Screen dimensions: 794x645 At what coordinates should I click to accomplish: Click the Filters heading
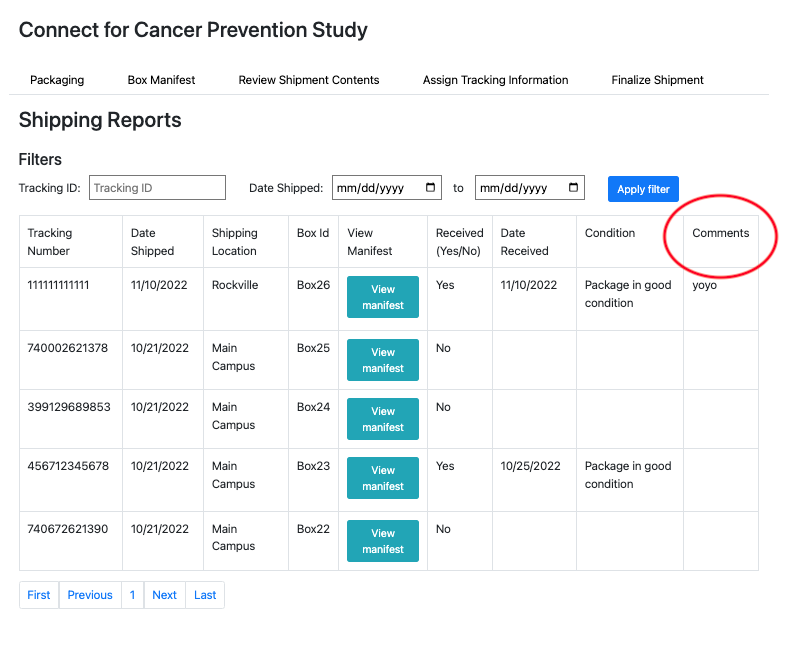[40, 159]
